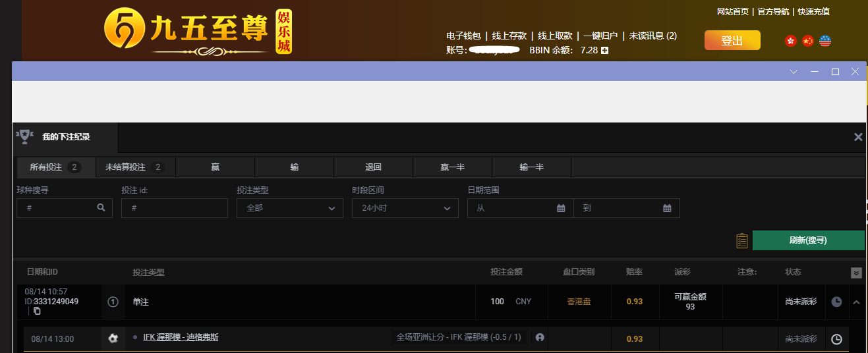Switch to the 输 tab
The image size is (868, 353).
point(295,167)
